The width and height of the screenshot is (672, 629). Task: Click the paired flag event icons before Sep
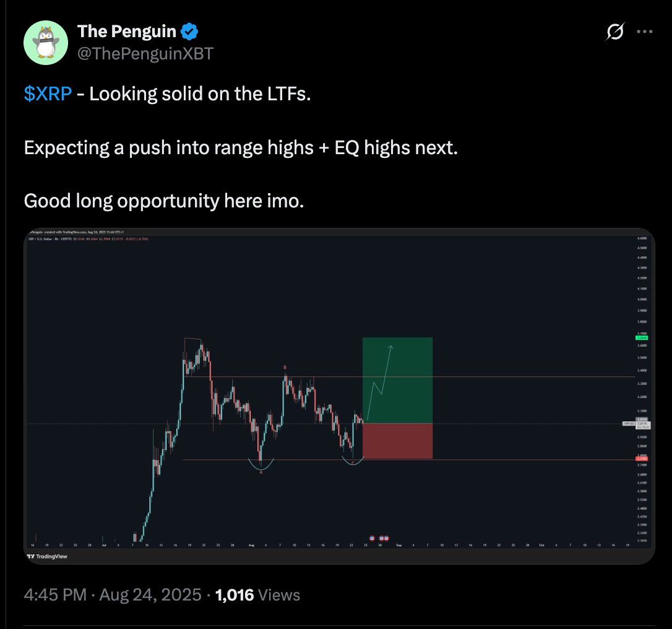tap(383, 538)
